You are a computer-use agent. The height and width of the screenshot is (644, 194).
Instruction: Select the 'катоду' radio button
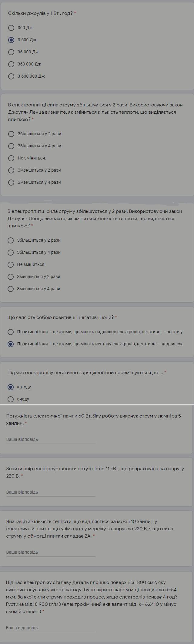[x=11, y=387]
